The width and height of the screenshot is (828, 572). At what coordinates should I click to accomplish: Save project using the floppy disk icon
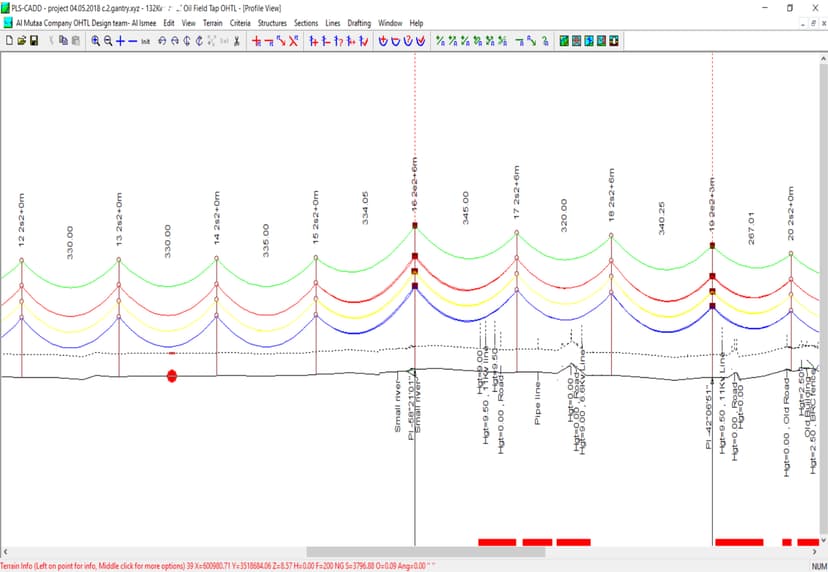34,41
